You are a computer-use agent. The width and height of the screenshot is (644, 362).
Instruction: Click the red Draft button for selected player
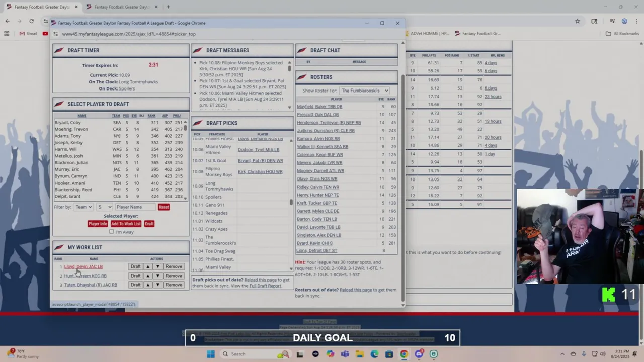(149, 224)
